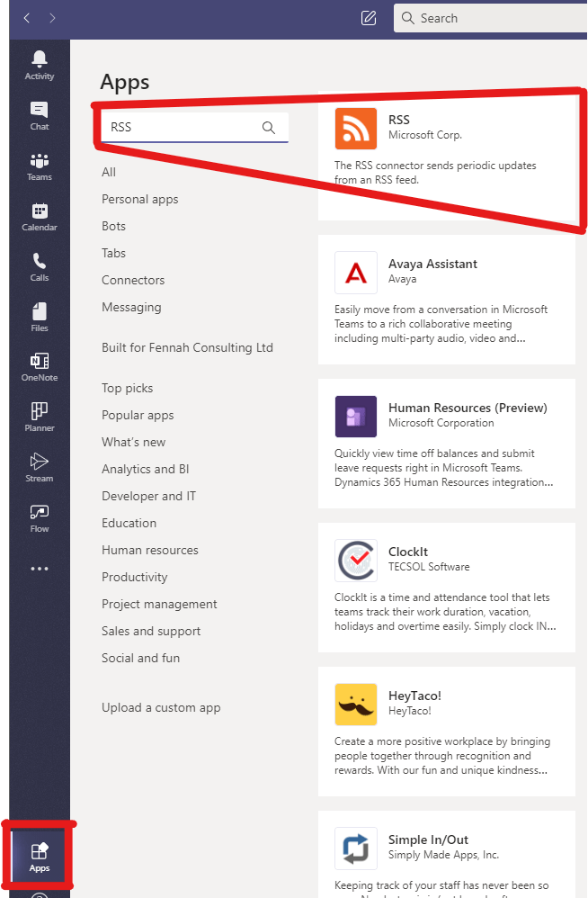588x898 pixels.
Task: Filter apps by Bots
Action: [x=113, y=226]
